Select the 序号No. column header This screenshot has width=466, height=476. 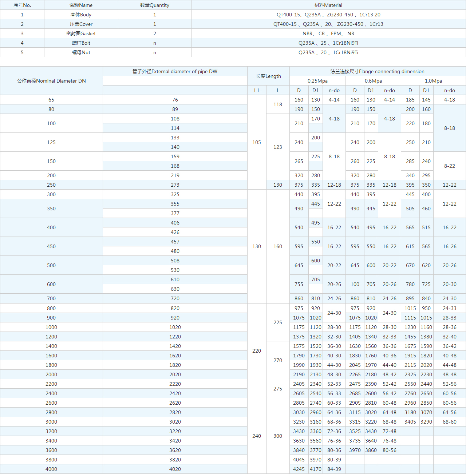click(x=22, y=5)
